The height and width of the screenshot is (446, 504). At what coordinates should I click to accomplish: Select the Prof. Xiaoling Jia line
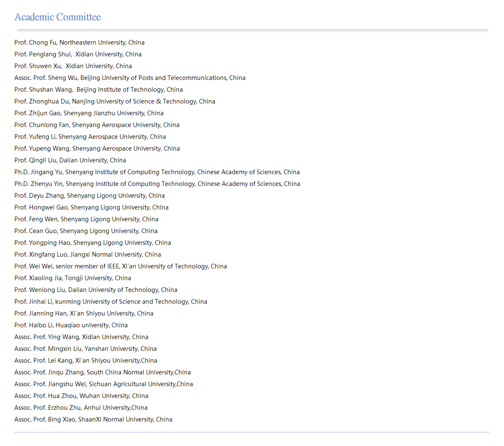73,278
